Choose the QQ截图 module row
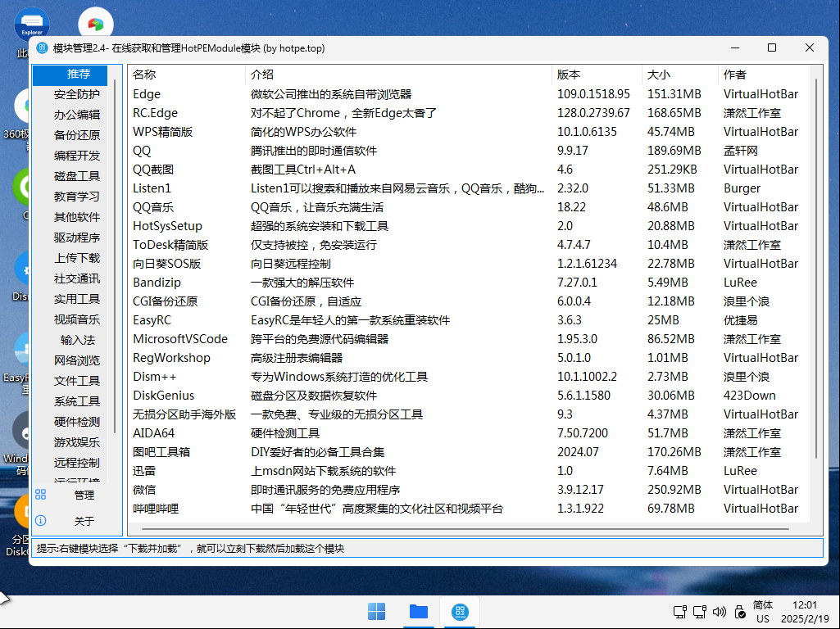840x629 pixels. 469,170
